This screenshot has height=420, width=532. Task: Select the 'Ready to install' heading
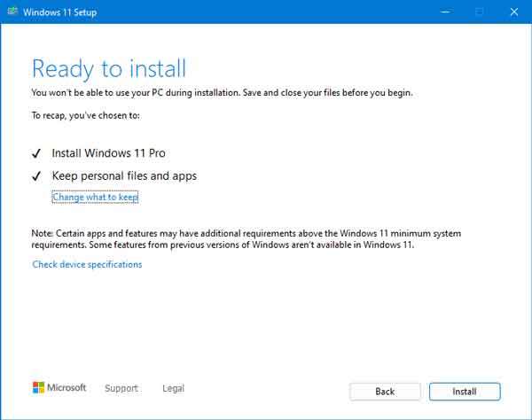coord(109,69)
